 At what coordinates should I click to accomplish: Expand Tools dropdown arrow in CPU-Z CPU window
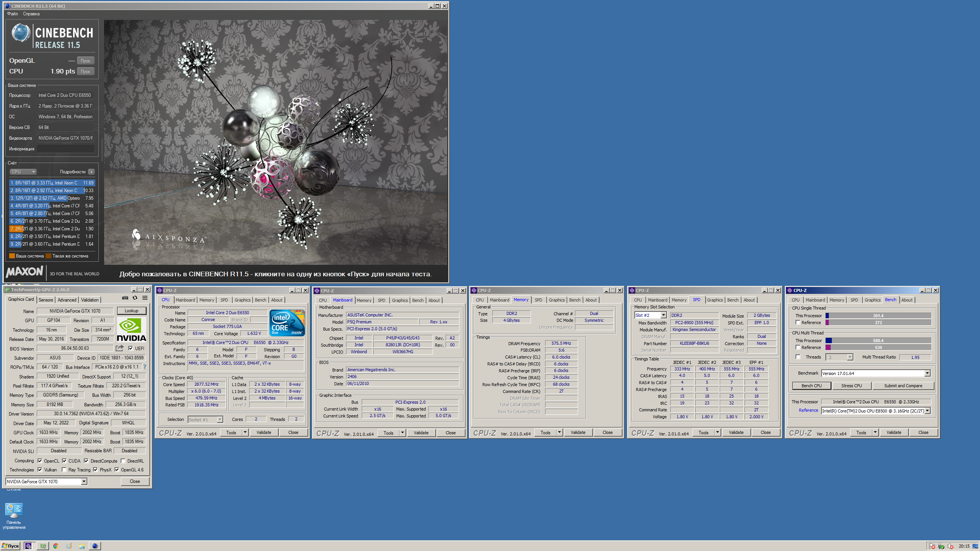click(245, 432)
